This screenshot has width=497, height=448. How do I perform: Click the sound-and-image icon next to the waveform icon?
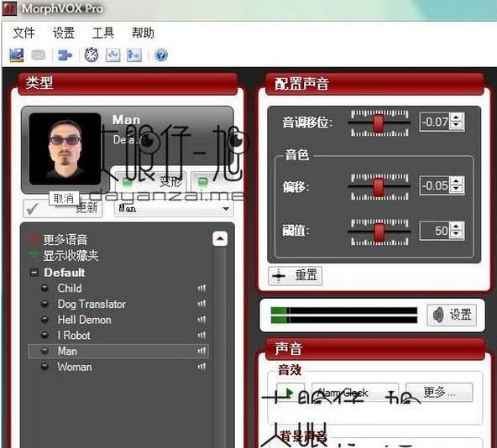(x=134, y=55)
